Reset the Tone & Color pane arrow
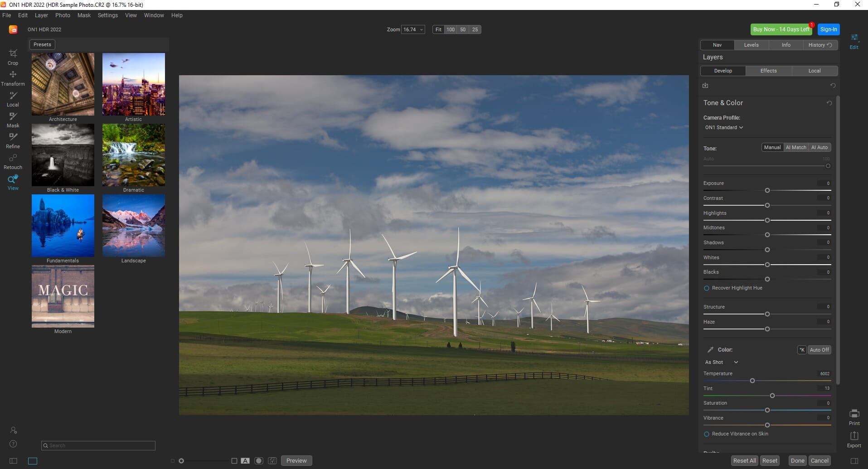This screenshot has width=868, height=469. tap(829, 103)
